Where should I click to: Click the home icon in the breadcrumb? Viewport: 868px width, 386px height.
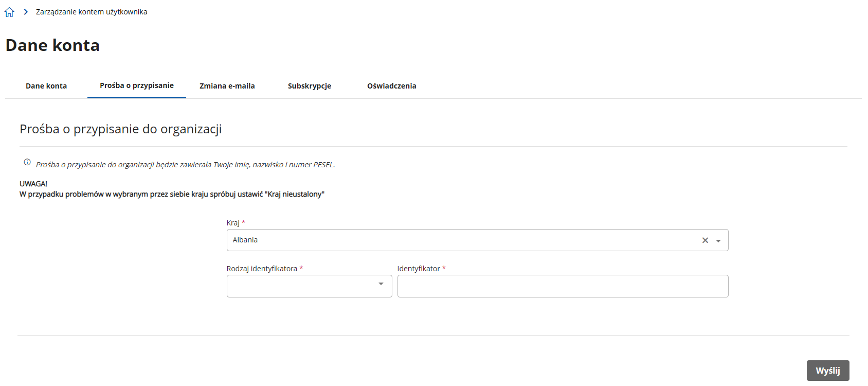click(x=9, y=12)
